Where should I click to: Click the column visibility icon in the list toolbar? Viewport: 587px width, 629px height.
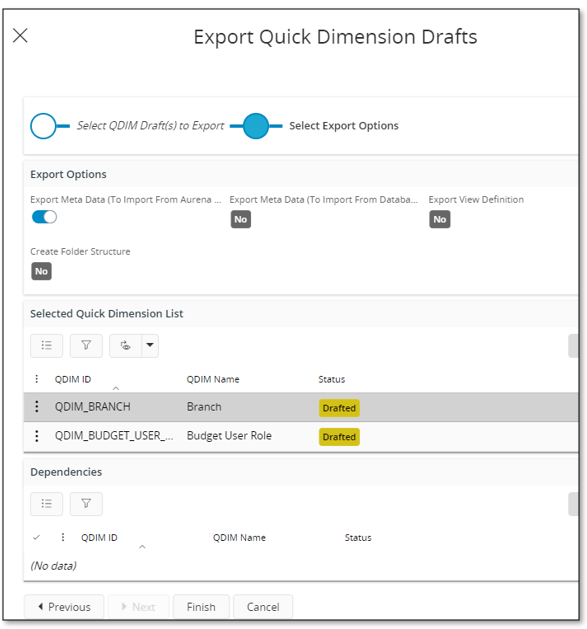click(x=126, y=345)
